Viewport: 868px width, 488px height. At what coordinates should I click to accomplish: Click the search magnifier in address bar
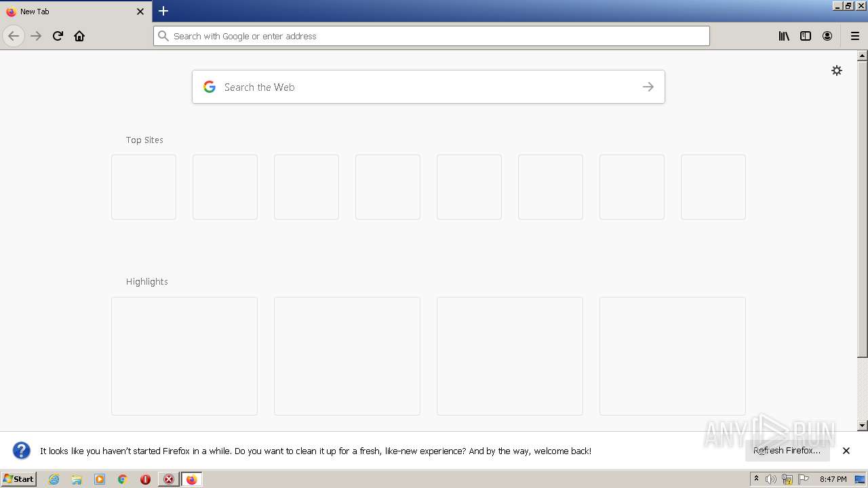point(163,36)
